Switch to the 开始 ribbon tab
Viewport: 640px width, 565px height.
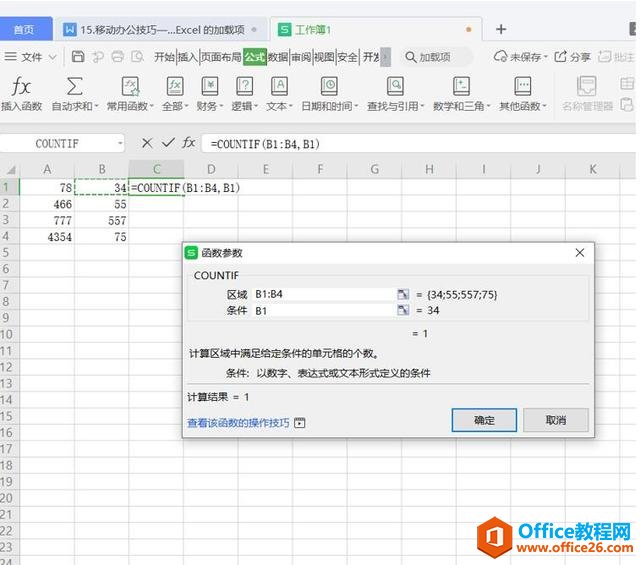(164, 57)
